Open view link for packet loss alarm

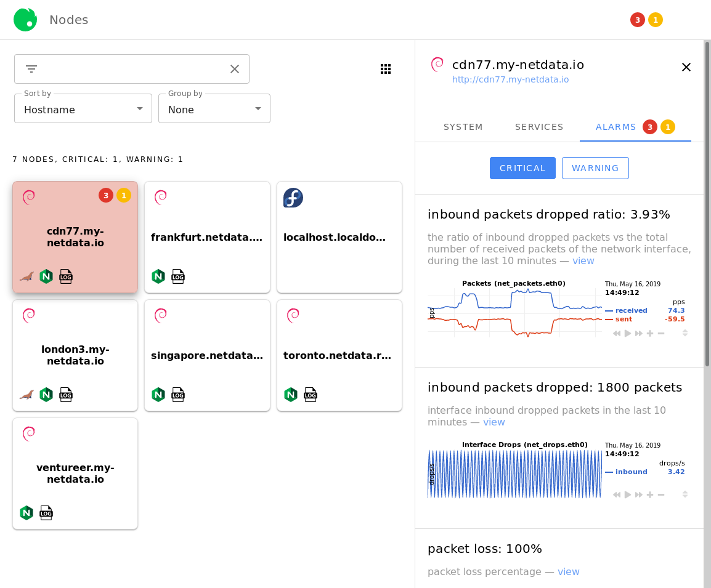point(569,572)
